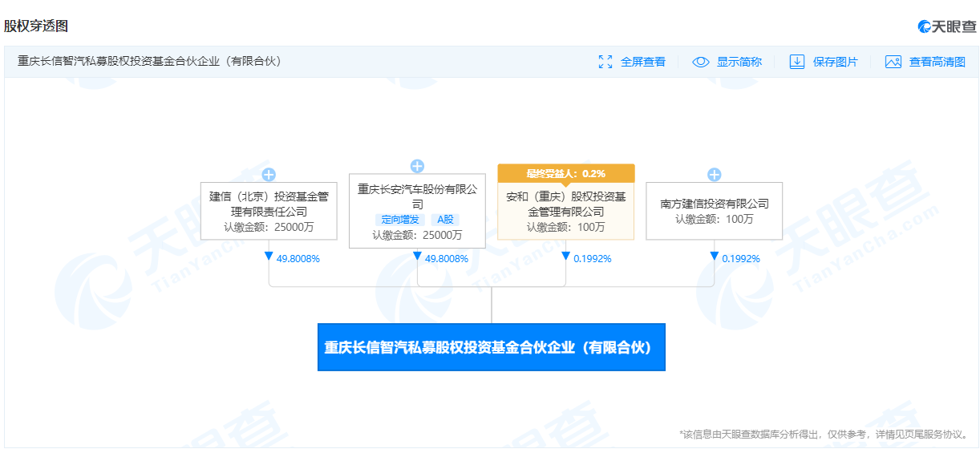Screen dimensions: 980x457
Task: Click the 定向增发 tag on Changan node
Action: click(399, 219)
